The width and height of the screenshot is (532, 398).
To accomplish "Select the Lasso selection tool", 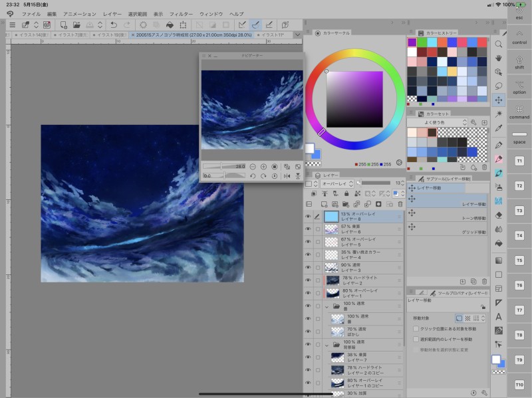I will pos(499,86).
